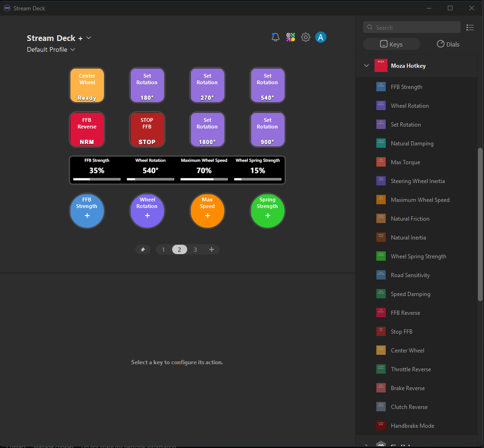The image size is (484, 448).
Task: Toggle the action list view icon
Action: tap(470, 27)
